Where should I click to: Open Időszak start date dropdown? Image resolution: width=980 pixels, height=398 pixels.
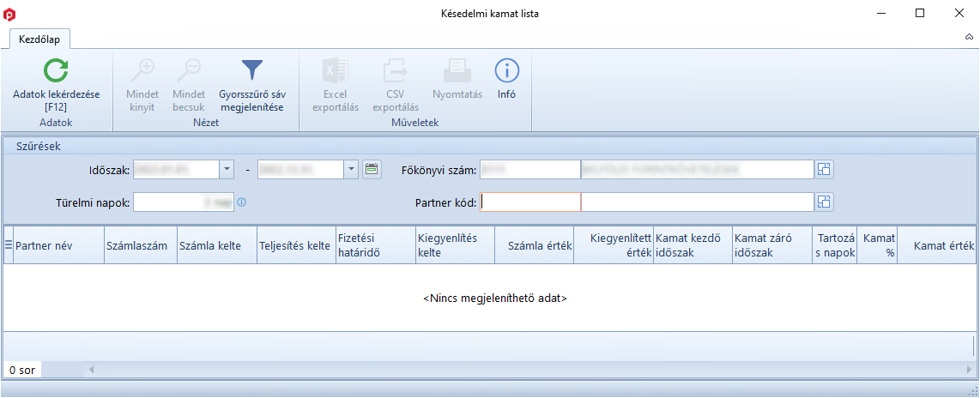tap(227, 169)
